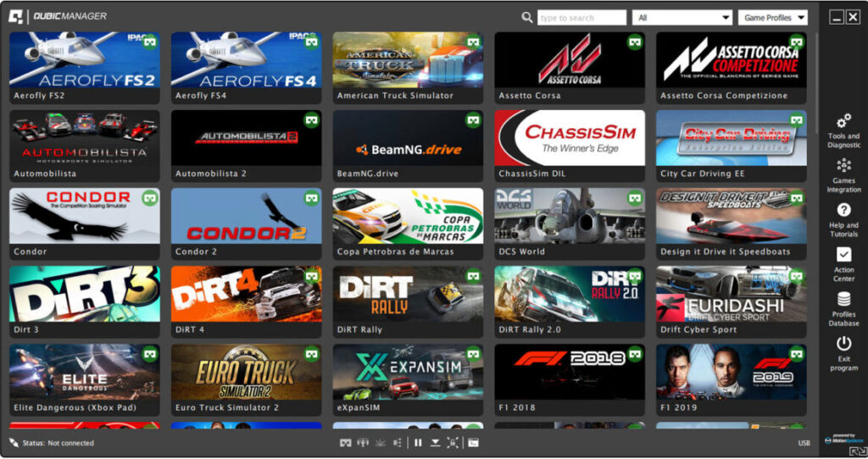Click the VR badge on DiRT 4
The height and width of the screenshot is (459, 868).
coord(312,276)
